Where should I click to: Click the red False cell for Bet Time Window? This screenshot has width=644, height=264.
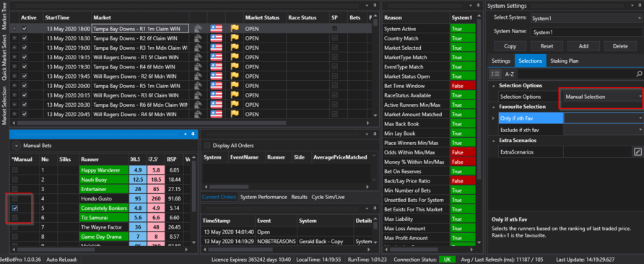tap(463, 86)
